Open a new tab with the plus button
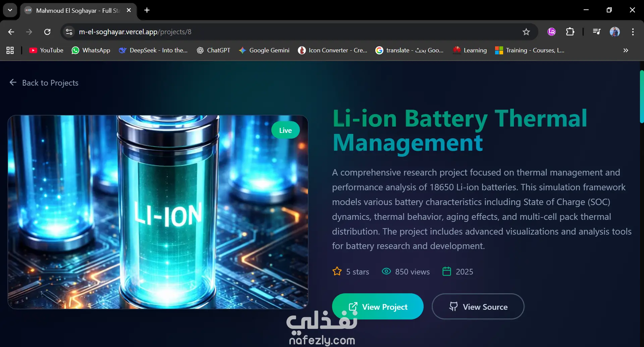The image size is (644, 347). click(x=147, y=10)
